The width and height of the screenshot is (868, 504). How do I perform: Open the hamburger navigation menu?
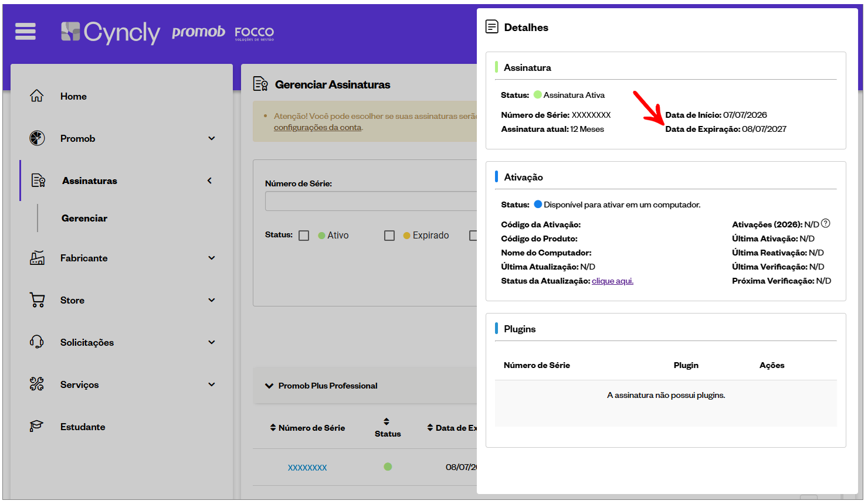point(25,31)
